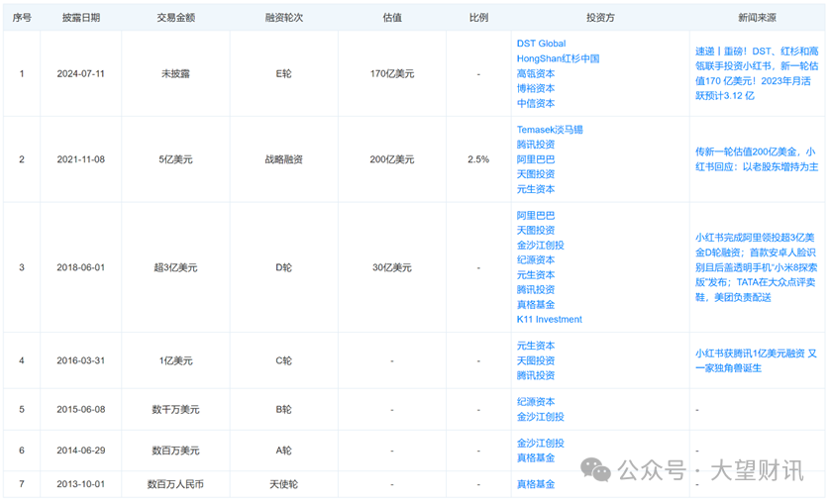Open 天图投资 in the 2021-11-08 row

point(536,174)
